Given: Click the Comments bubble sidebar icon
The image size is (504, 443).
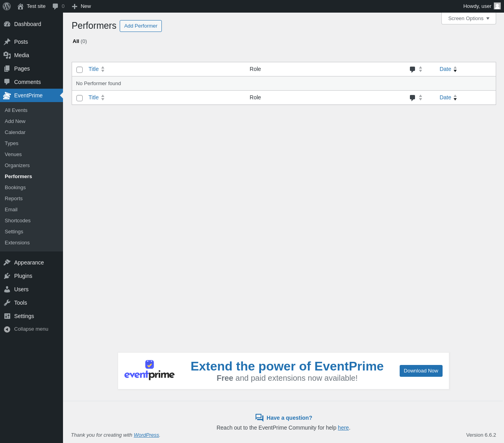Looking at the screenshot, I should (7, 82).
